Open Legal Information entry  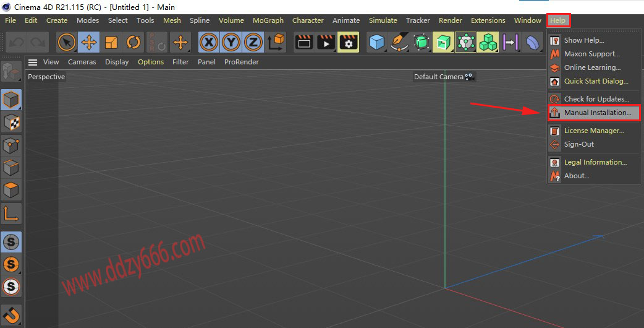[594, 162]
